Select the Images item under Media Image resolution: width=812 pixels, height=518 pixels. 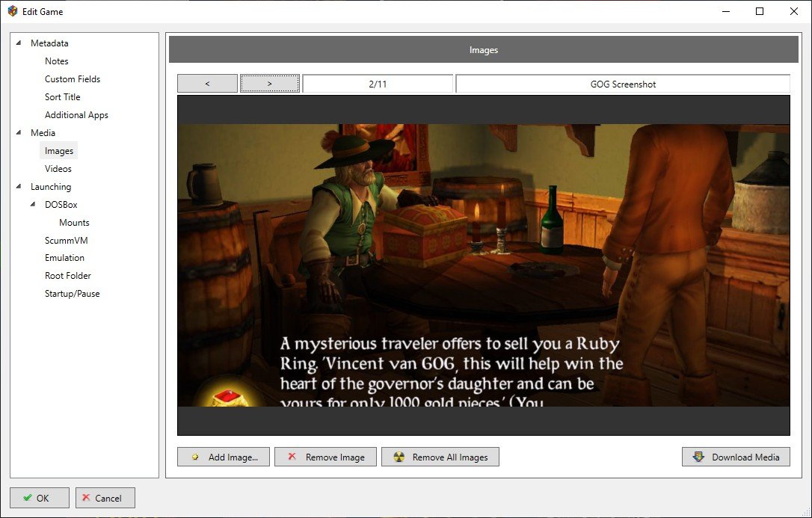pyautogui.click(x=59, y=150)
